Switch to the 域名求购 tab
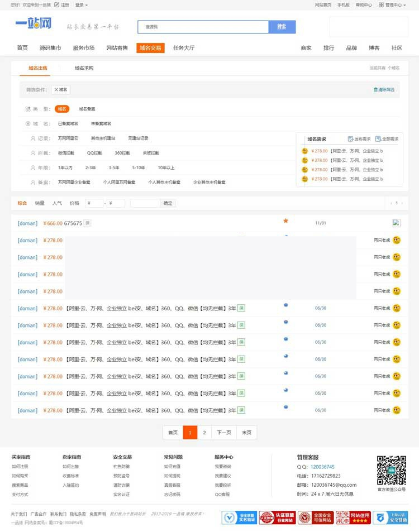Viewport: 419px width, 532px height. tap(84, 68)
